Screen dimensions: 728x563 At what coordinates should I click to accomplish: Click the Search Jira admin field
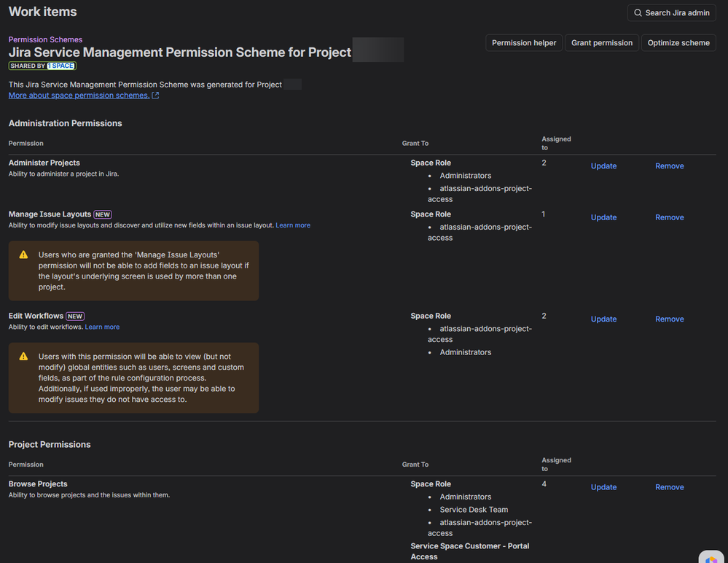[671, 13]
